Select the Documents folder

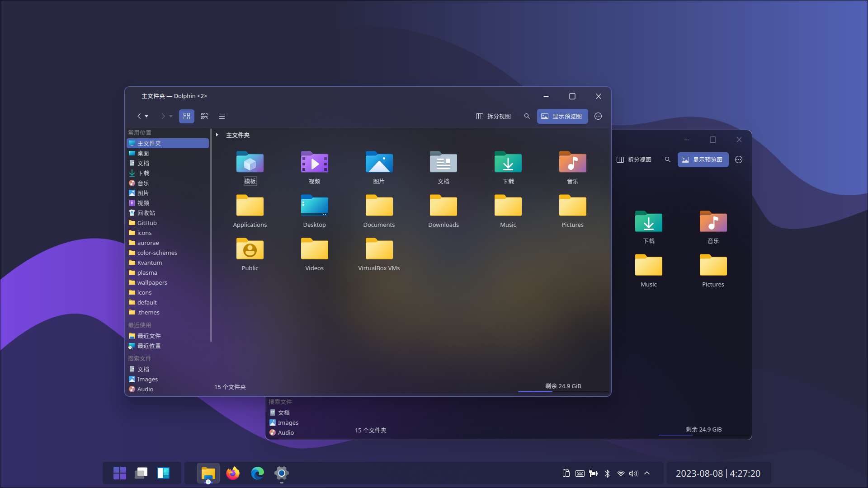point(379,211)
